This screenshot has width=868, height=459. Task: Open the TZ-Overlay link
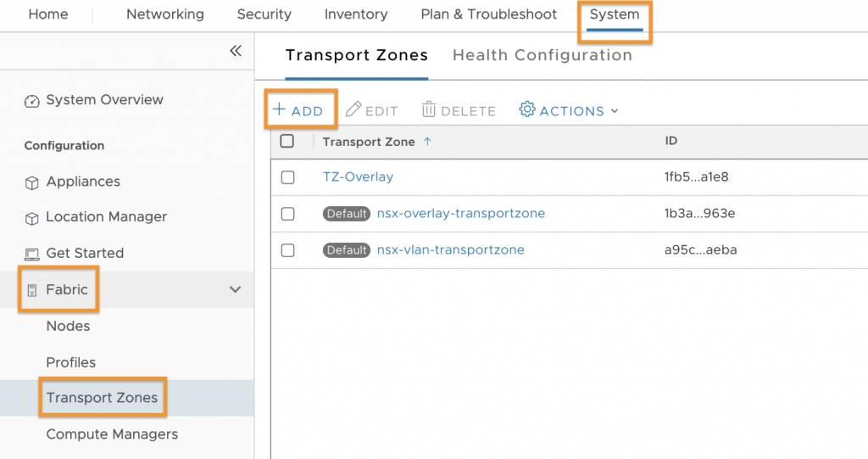(x=359, y=176)
